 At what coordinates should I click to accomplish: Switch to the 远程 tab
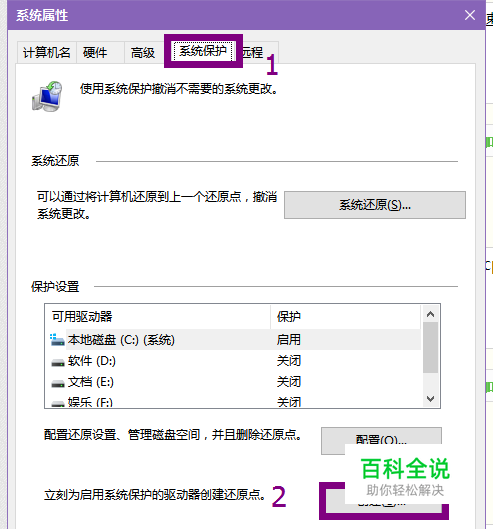pyautogui.click(x=259, y=52)
